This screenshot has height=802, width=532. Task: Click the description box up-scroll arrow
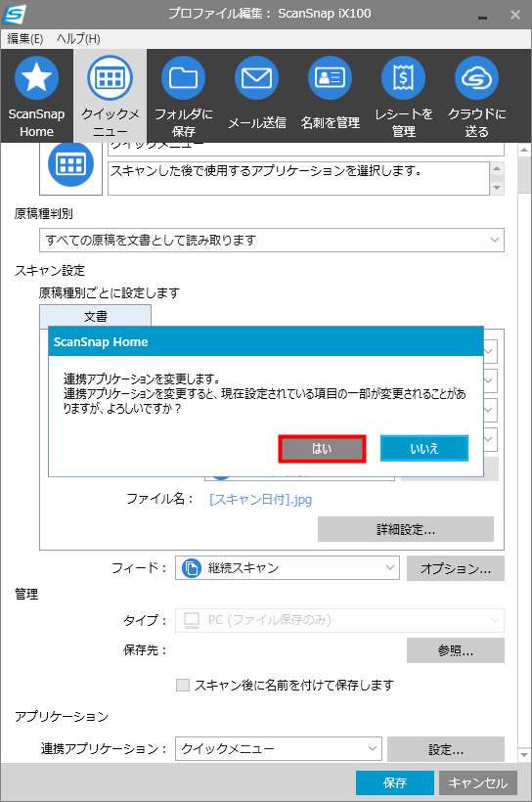tap(497, 169)
